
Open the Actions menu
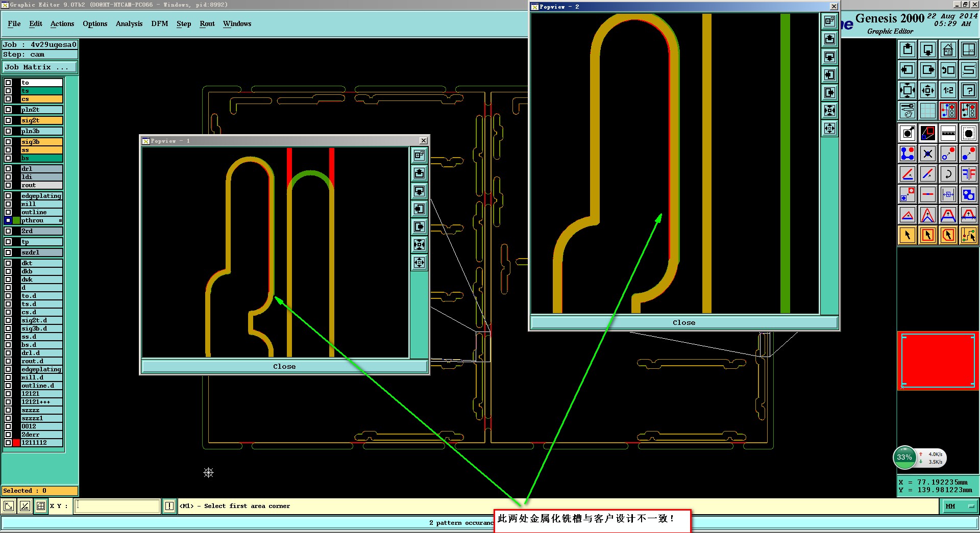tap(62, 23)
